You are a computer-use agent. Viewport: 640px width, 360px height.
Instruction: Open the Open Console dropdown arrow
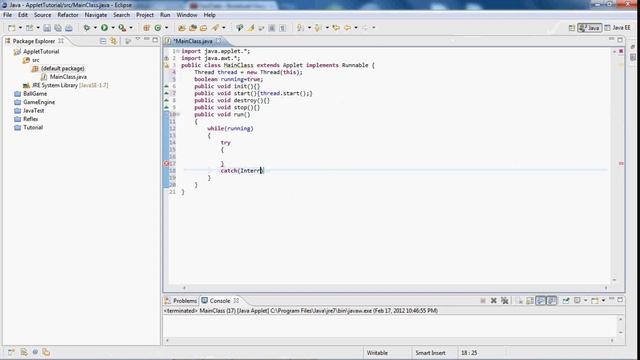click(603, 300)
